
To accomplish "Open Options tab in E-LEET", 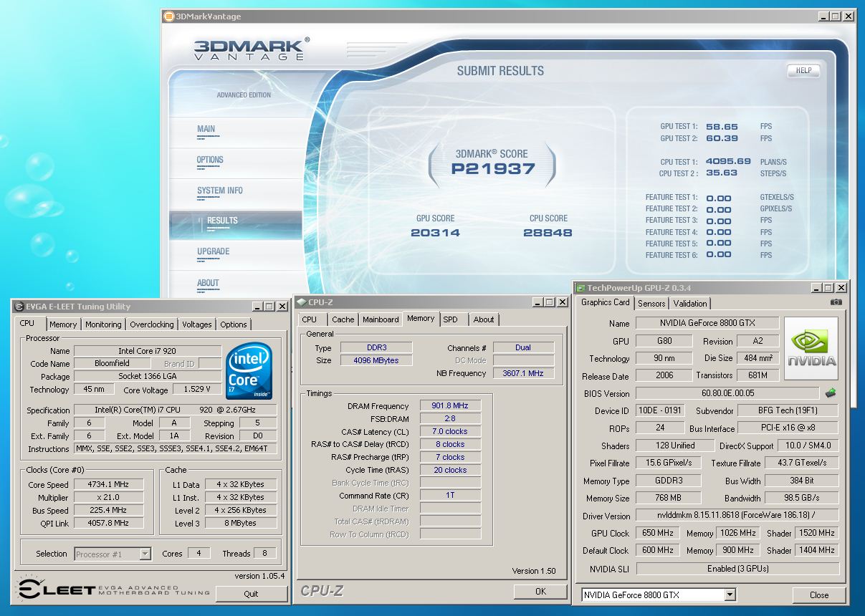I will tap(234, 324).
